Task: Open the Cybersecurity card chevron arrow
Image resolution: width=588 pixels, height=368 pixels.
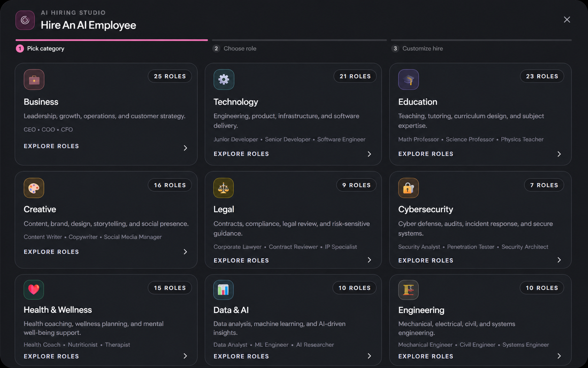Action: (x=559, y=260)
